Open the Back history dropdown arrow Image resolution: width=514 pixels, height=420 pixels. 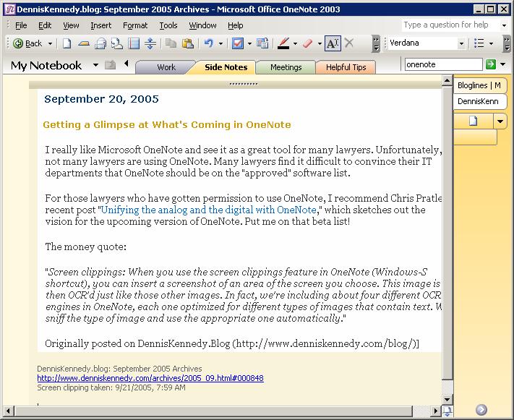coord(50,43)
